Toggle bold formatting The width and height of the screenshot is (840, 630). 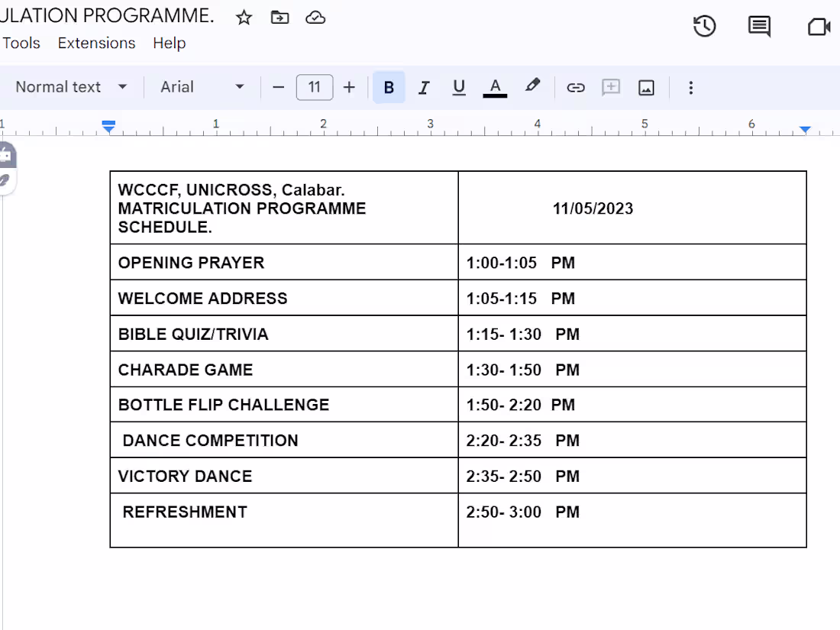pos(389,87)
